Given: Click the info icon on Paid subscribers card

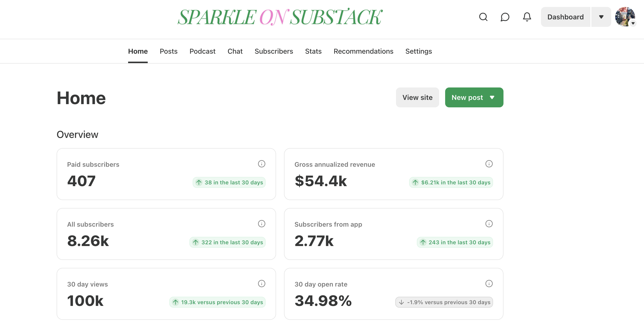Looking at the screenshot, I should pyautogui.click(x=261, y=164).
